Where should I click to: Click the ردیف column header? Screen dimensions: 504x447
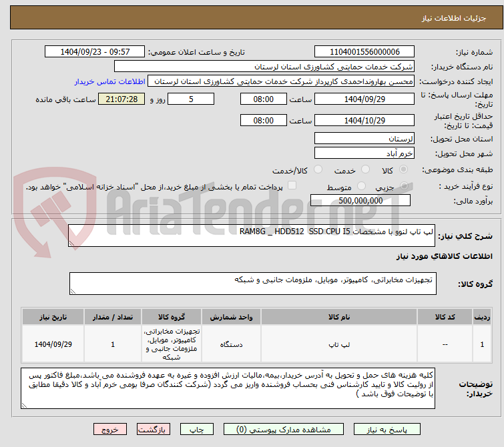click(482, 317)
